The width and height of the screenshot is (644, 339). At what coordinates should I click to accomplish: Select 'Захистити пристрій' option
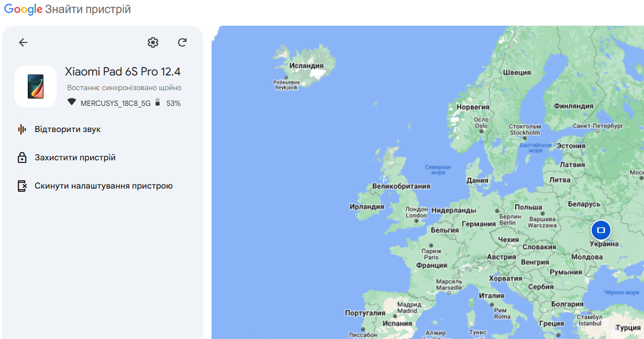[75, 158]
